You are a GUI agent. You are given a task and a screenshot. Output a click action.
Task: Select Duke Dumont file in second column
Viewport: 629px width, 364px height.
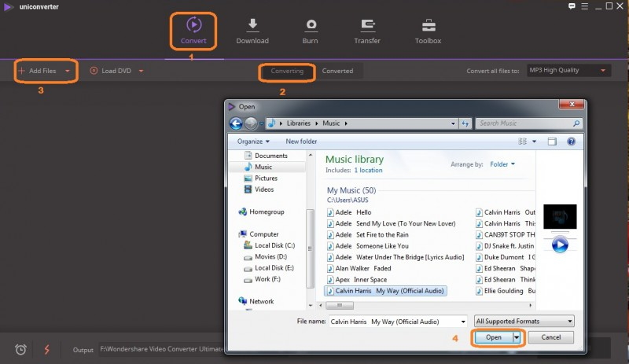(x=506, y=257)
